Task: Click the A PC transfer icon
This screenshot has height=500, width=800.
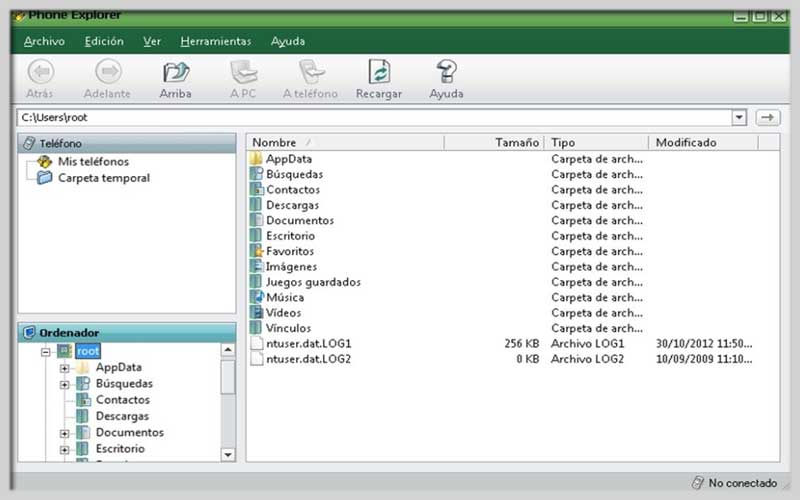Action: 243,72
